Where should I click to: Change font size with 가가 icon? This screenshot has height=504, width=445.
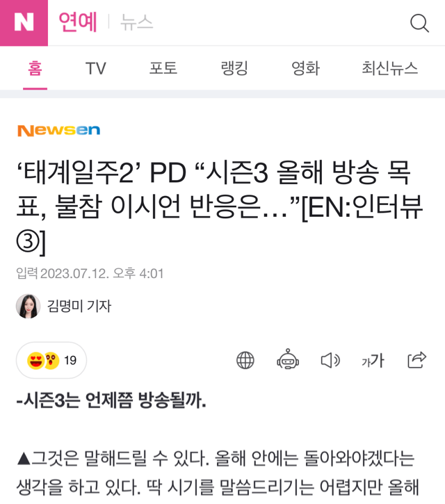[373, 360]
